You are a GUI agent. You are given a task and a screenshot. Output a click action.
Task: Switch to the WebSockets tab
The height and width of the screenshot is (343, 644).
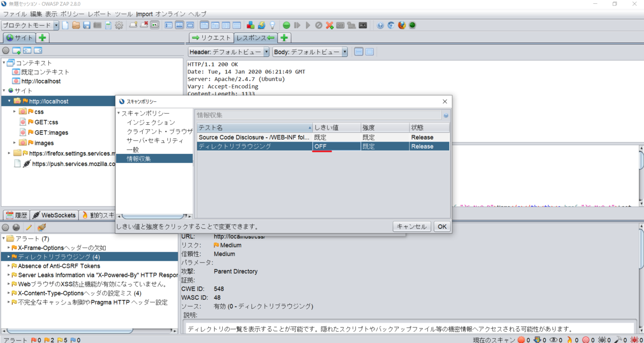tap(54, 215)
